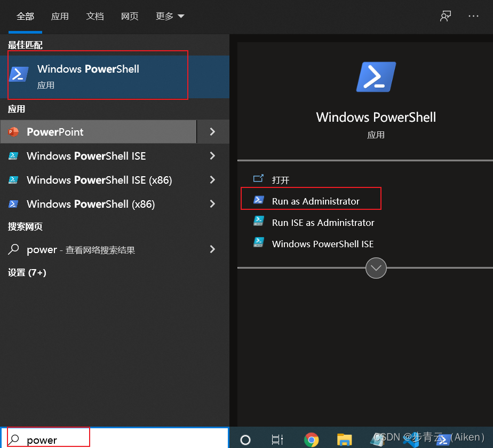Launch Google Chrome from the taskbar
Screen dimensions: 493x448
[x=311, y=439]
